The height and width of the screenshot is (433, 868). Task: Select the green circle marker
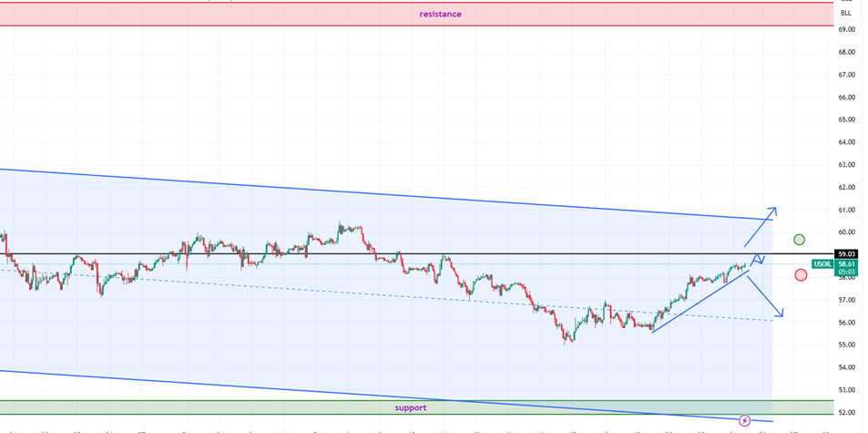click(799, 240)
